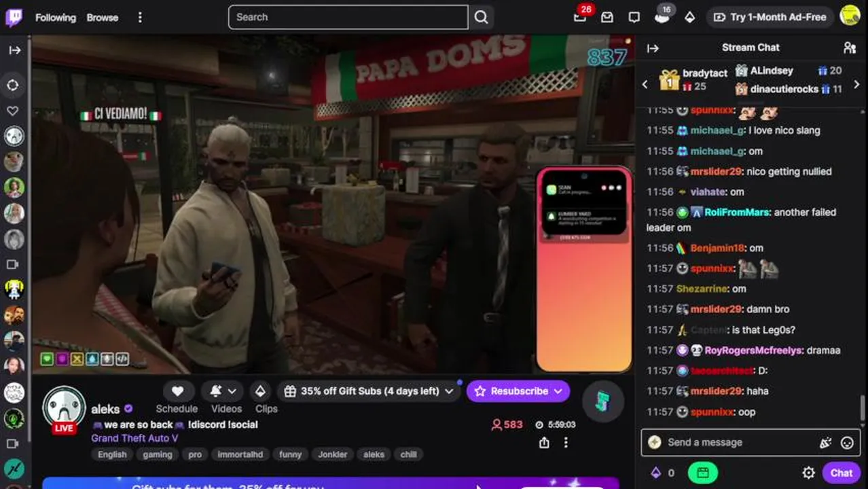The width and height of the screenshot is (868, 489).
Task: Open the emote picker smiley icon
Action: click(847, 443)
